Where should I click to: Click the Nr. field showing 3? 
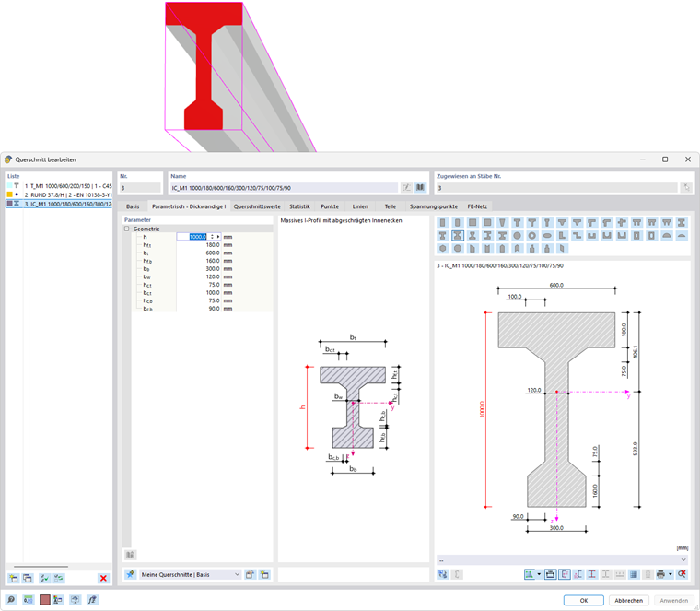(x=140, y=188)
